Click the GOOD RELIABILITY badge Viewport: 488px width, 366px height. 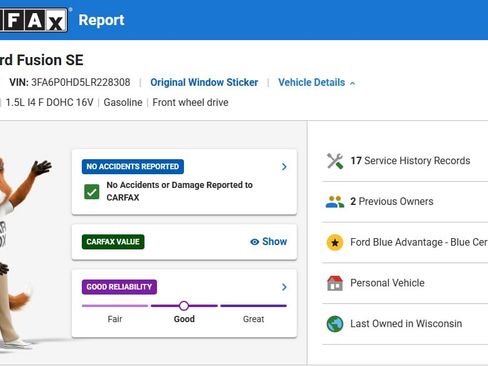point(119,287)
